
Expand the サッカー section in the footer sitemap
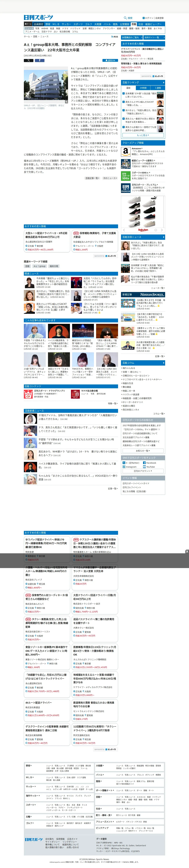pyautogui.click(x=31, y=786)
